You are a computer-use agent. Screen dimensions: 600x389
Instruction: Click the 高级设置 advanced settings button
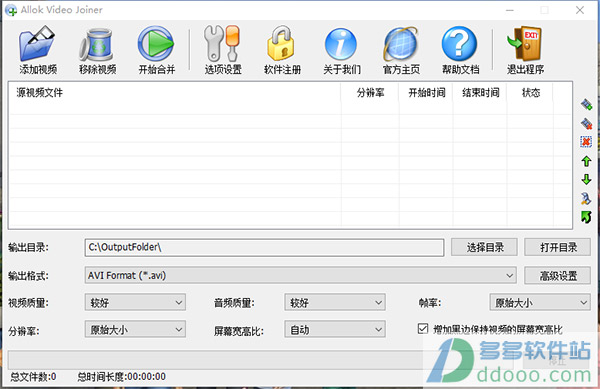tap(558, 275)
